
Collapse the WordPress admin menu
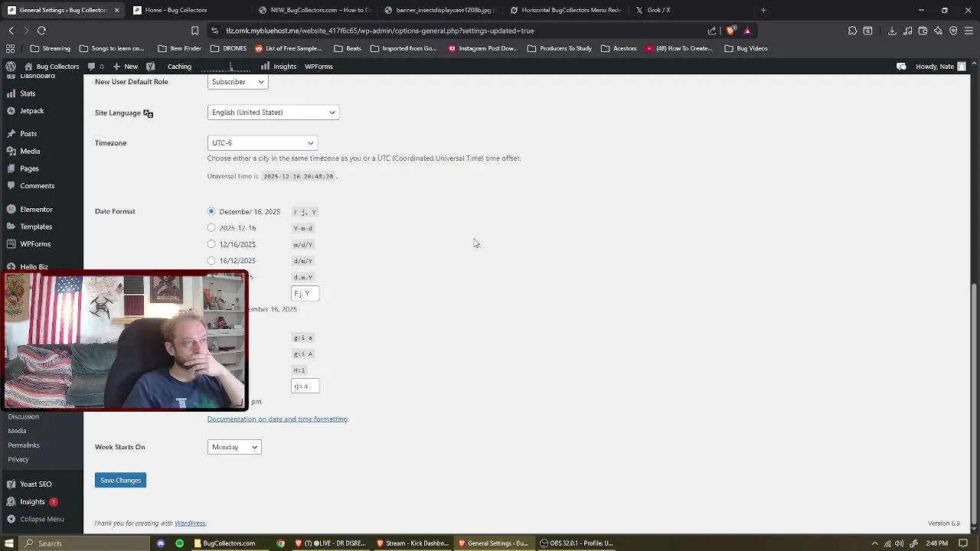[x=35, y=519]
